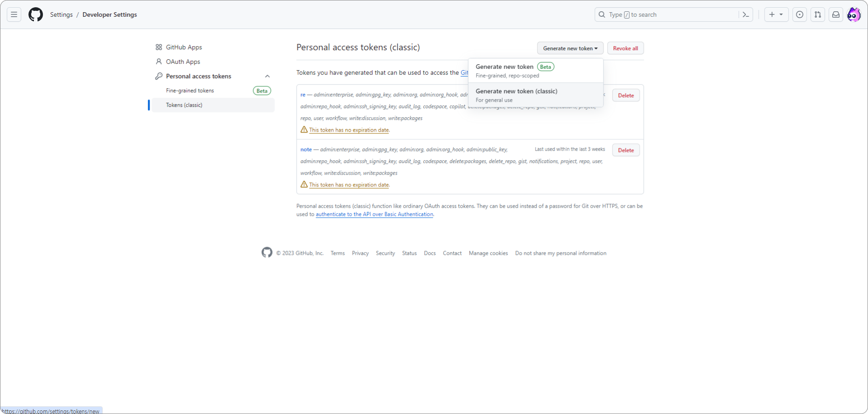Click the GitHub logo home icon
This screenshot has width=868, height=414.
point(36,14)
